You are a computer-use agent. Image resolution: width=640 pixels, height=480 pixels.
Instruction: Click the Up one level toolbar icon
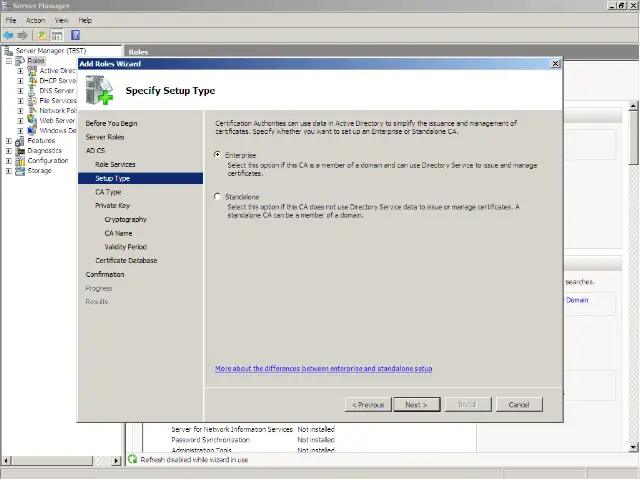tap(42, 36)
